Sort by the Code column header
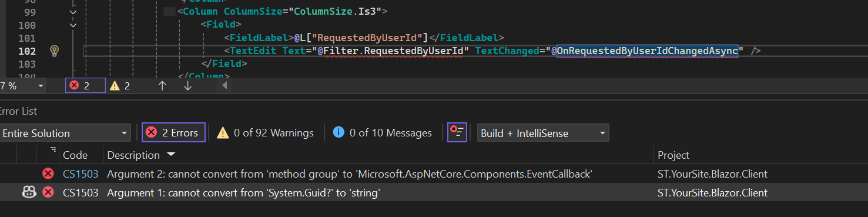Image resolution: width=868 pixels, height=217 pixels. (x=75, y=155)
